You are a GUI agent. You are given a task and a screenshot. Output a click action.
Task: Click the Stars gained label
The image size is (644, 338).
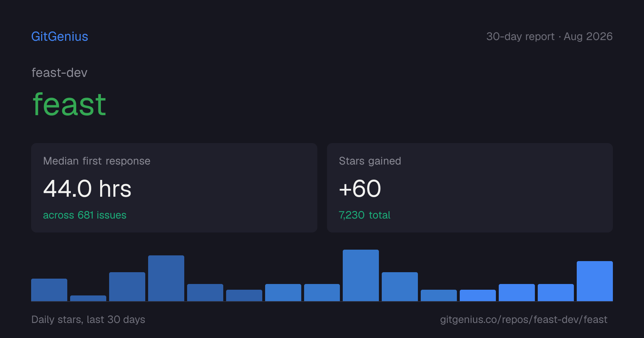370,161
